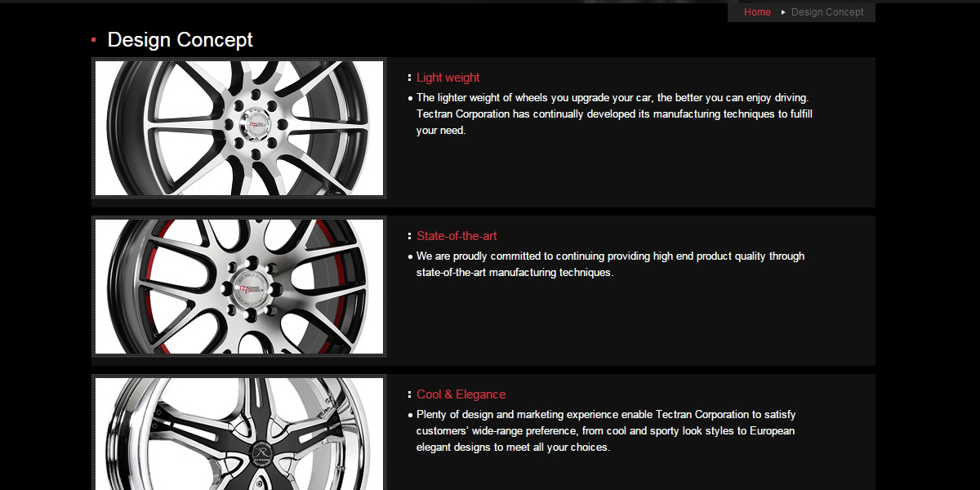Viewport: 980px width, 490px height.
Task: Click the red square bullet beside Design Concept
Action: [94, 39]
